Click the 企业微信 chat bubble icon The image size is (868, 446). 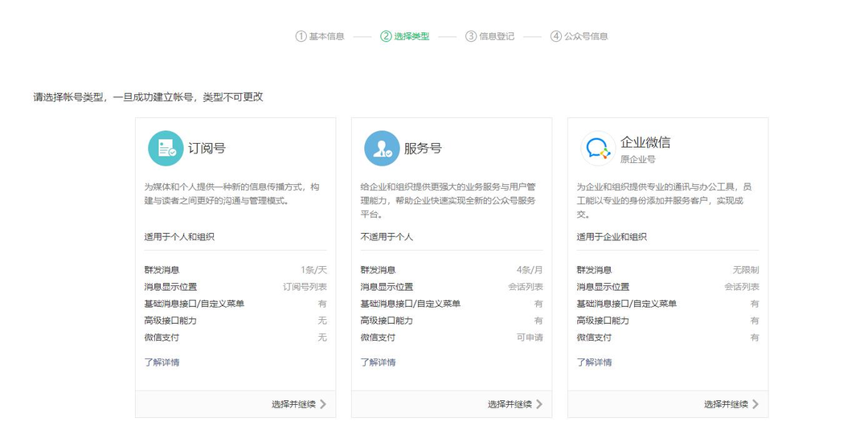(x=598, y=149)
